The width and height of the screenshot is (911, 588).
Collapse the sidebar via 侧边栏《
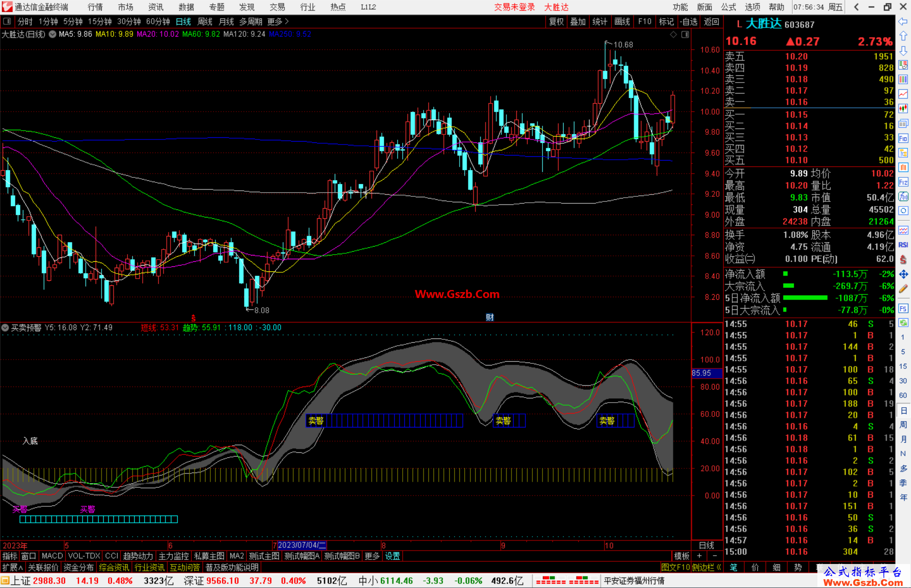707,567
